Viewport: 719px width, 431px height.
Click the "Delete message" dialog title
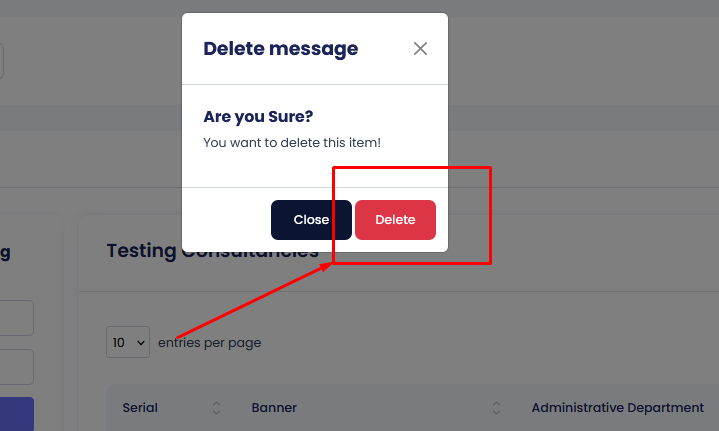pyautogui.click(x=280, y=48)
